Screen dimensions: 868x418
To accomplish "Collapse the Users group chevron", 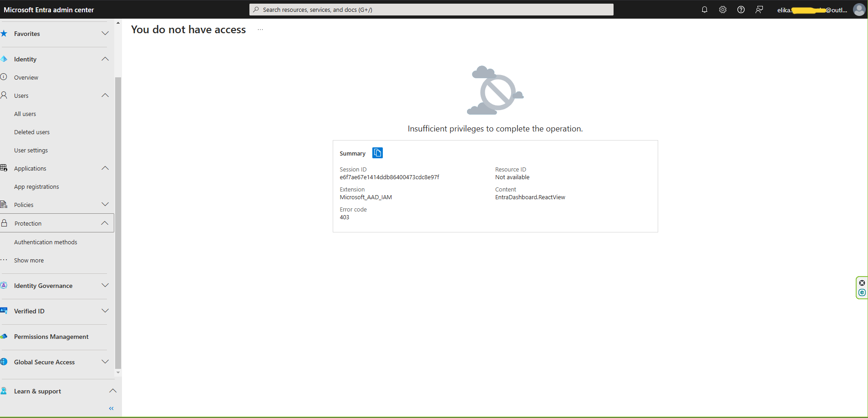I will tap(105, 95).
